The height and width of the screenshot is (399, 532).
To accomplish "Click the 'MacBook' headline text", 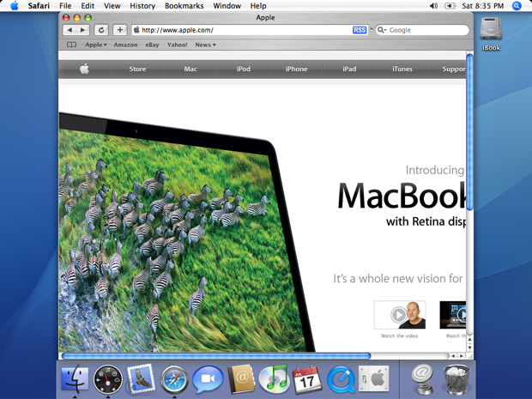I will click(402, 196).
